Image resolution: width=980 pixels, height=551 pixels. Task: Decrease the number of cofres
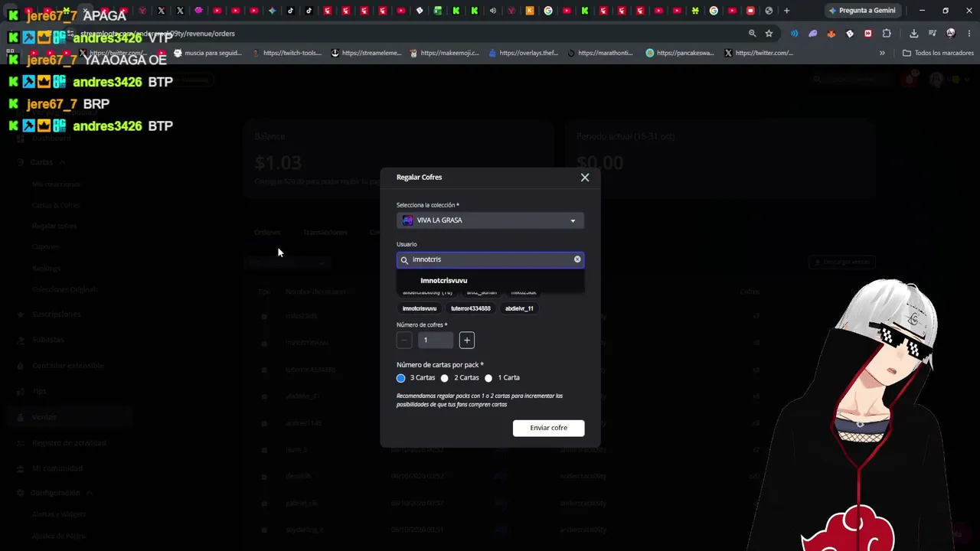coord(404,341)
